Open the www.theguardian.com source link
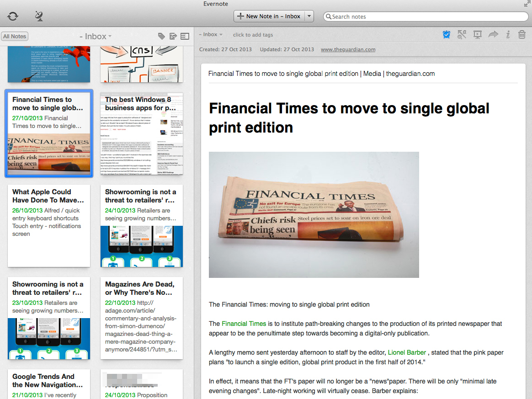The image size is (532, 399). click(348, 49)
